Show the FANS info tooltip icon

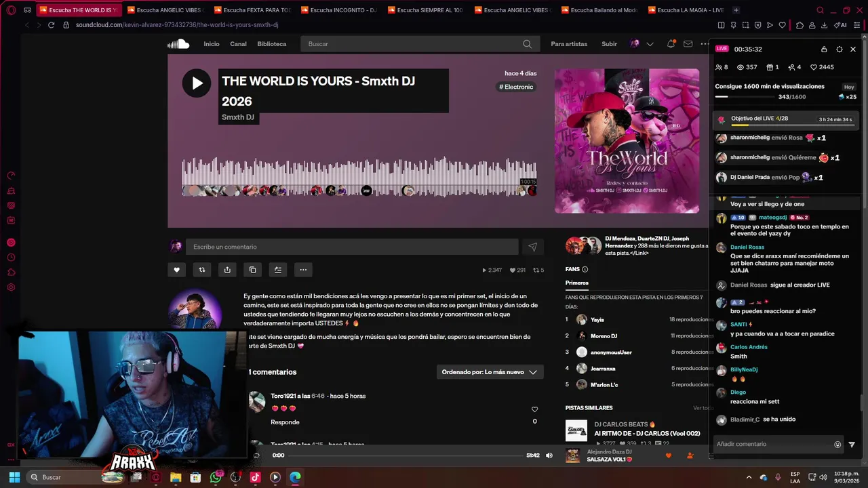tap(585, 269)
